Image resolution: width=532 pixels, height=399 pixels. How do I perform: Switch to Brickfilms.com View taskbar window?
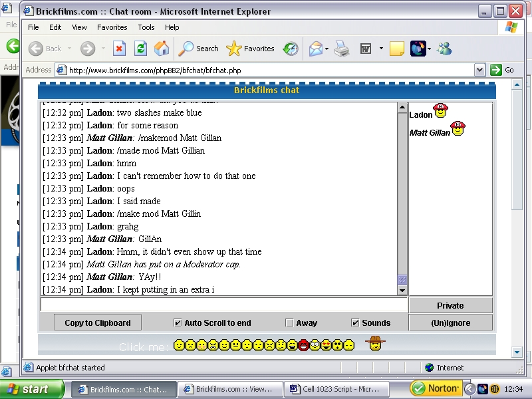point(230,389)
